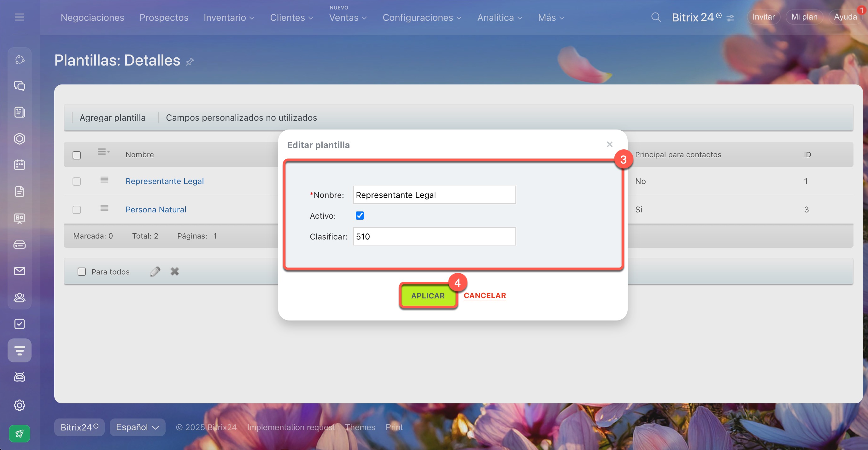This screenshot has width=868, height=450.
Task: Expand the Clientes menu
Action: [x=291, y=18]
